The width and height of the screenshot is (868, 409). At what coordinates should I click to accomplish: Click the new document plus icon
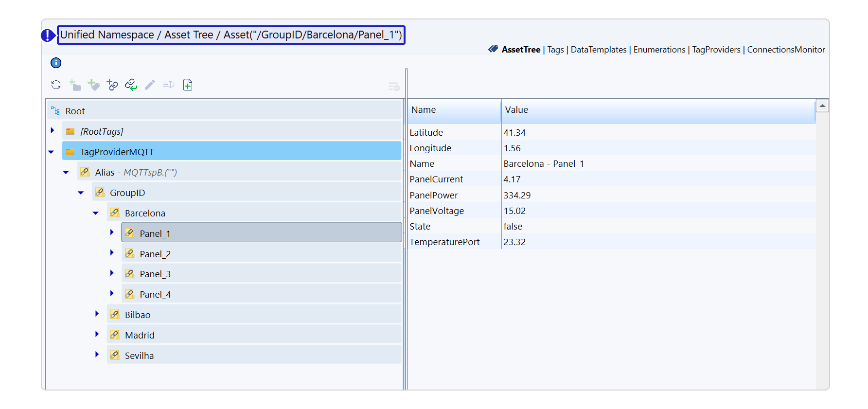pos(188,85)
